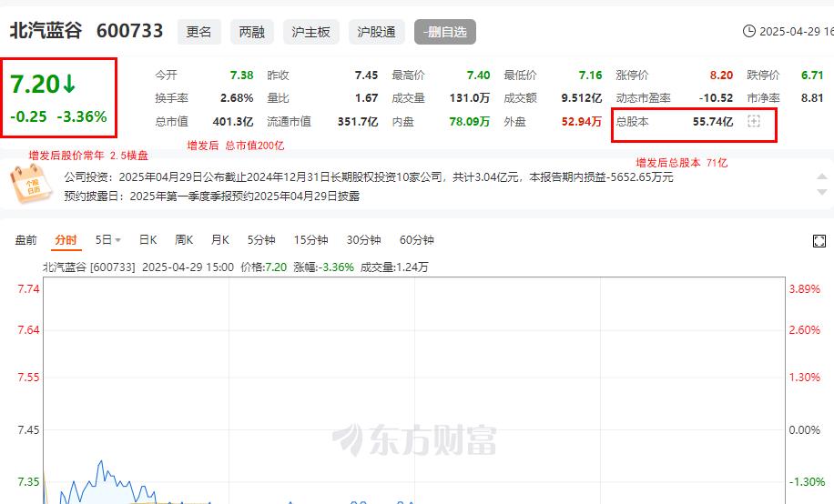
Task: Click the stock code 600733
Action: [130, 30]
